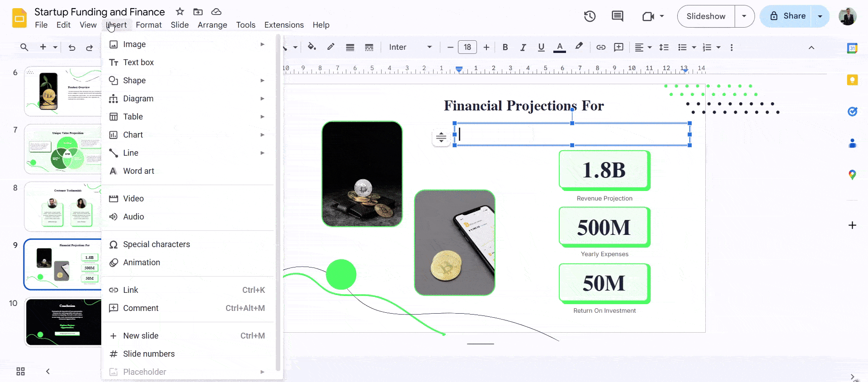Click the undo arrow icon
The width and height of the screenshot is (868, 382).
tap(72, 48)
